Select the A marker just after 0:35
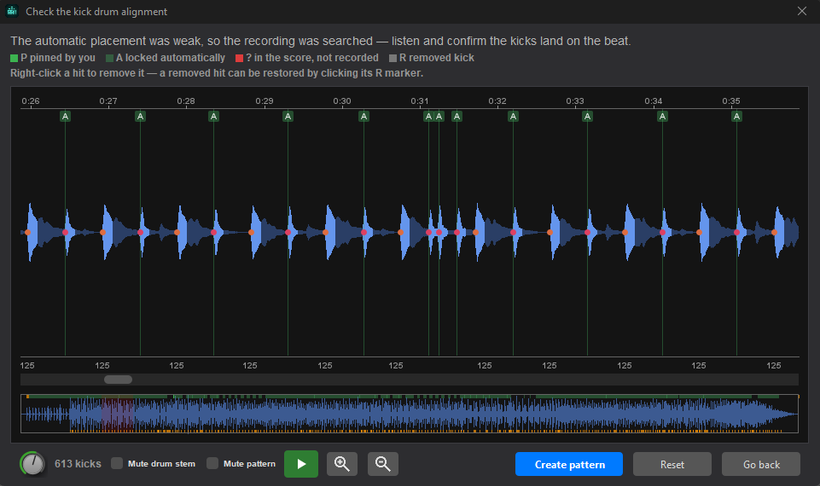This screenshot has height=486, width=820. click(x=737, y=116)
